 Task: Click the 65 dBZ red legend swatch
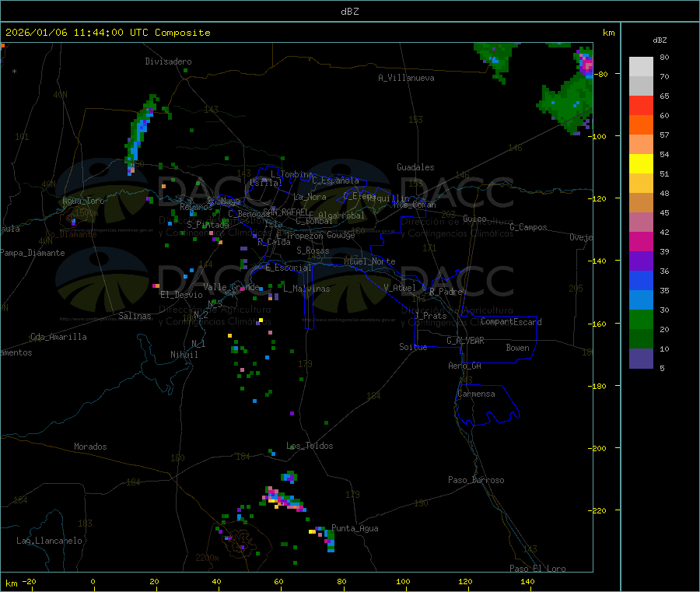click(x=641, y=105)
